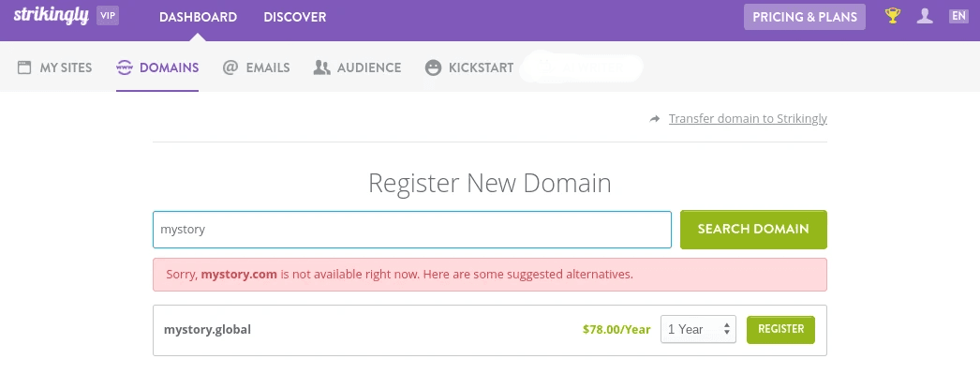
Task: Go to the Discover tab
Action: coord(295,17)
